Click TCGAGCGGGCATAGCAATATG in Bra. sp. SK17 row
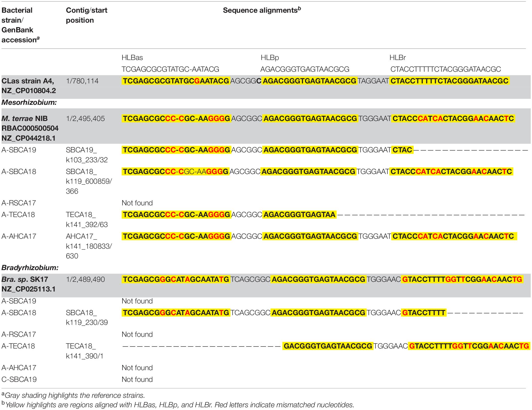Screen dimensions: 532x410 coord(176,279)
